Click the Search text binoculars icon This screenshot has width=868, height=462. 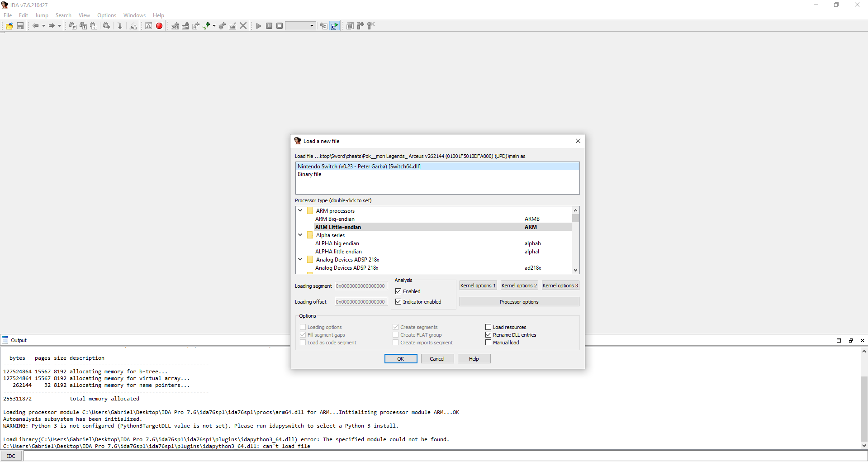point(83,26)
